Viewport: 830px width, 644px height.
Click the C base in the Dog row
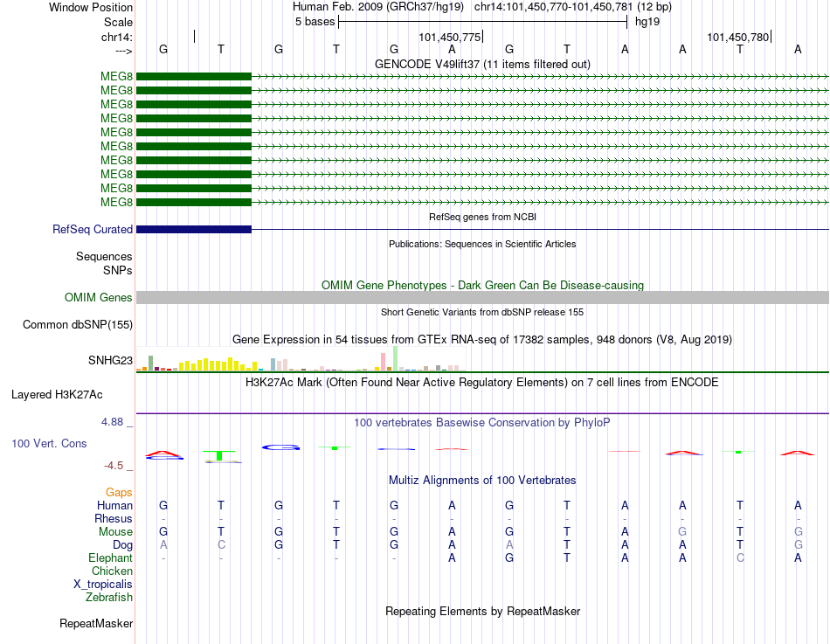(221, 545)
